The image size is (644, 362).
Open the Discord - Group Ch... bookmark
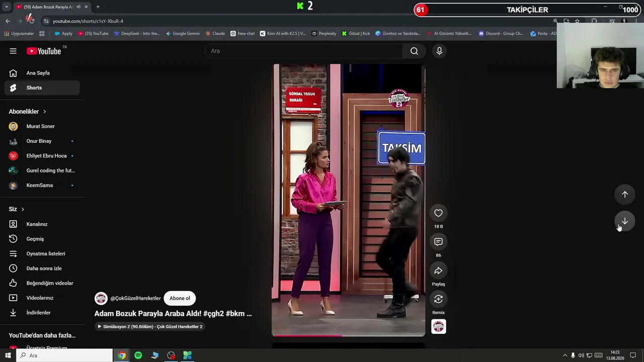coord(501,34)
